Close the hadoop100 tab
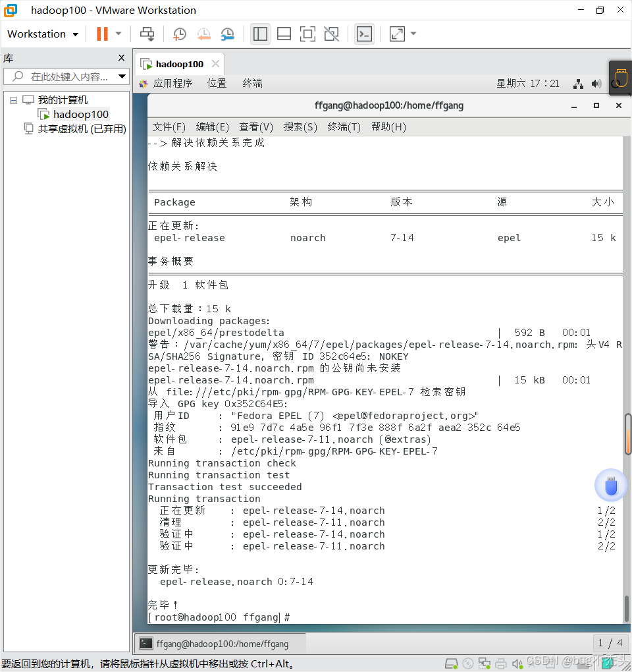 coord(216,64)
